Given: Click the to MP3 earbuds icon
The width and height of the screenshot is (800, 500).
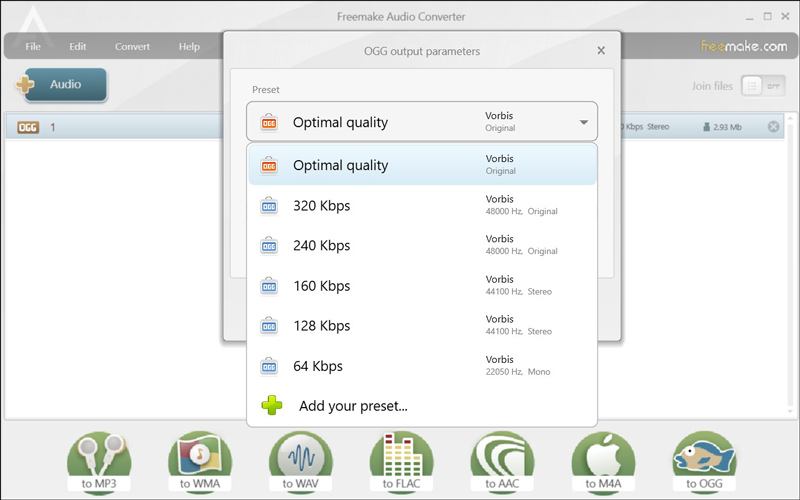Looking at the screenshot, I should [x=99, y=461].
